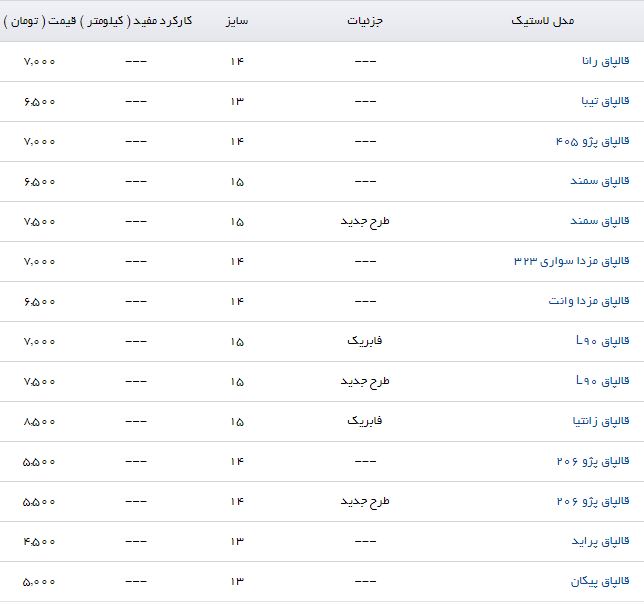
Task: Select the 5,000 price of قالپاق پیکان
Action: [x=39, y=582]
